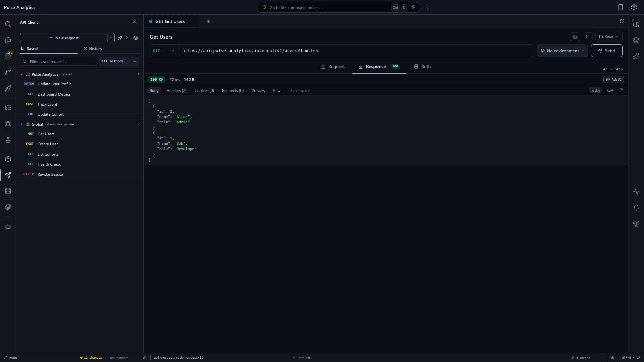
Task: Open the Save dropdown button
Action: (x=609, y=37)
